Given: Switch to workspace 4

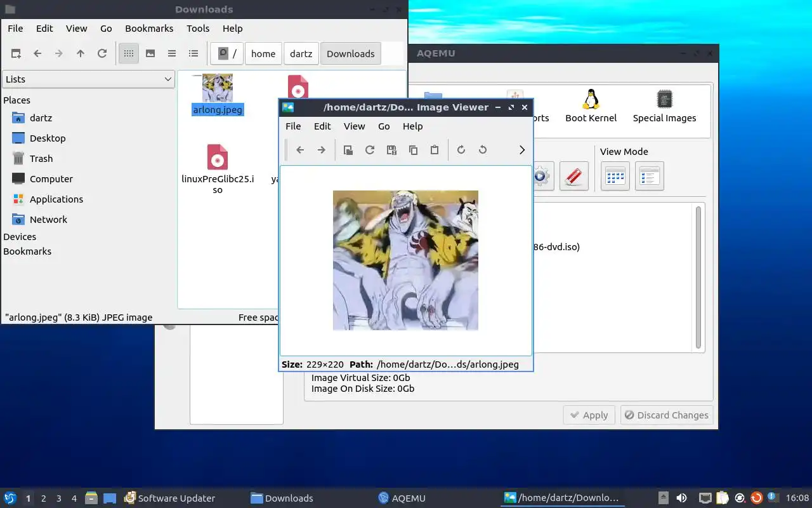Looking at the screenshot, I should (74, 498).
